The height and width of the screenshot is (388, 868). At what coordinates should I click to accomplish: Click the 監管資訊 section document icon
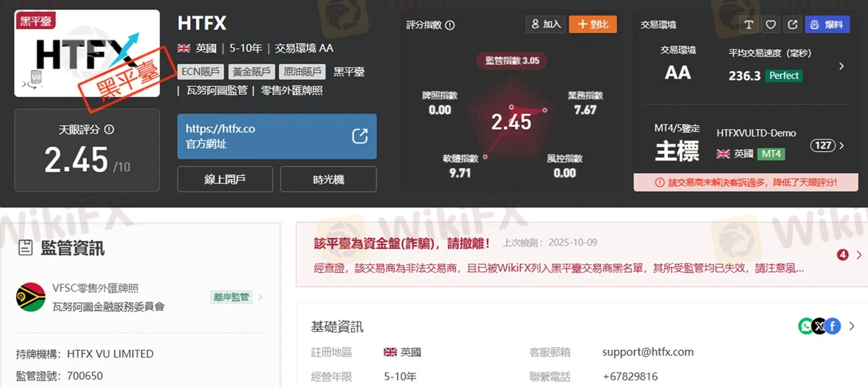click(x=25, y=248)
